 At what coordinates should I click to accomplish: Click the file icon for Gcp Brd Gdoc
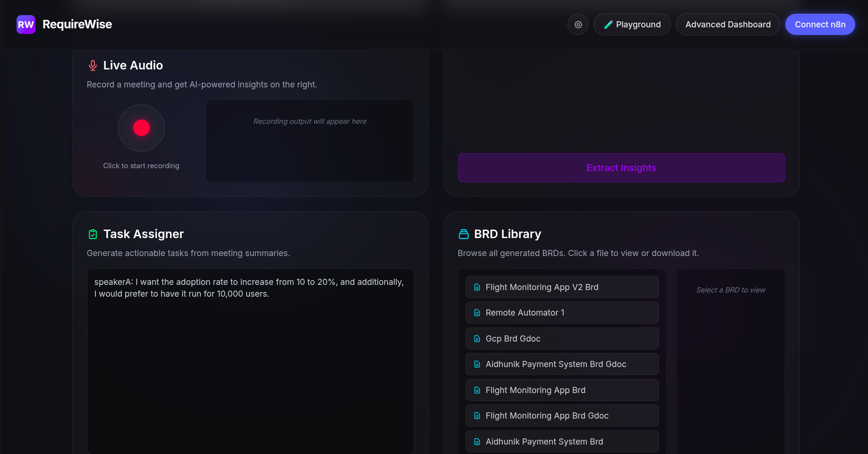(477, 339)
